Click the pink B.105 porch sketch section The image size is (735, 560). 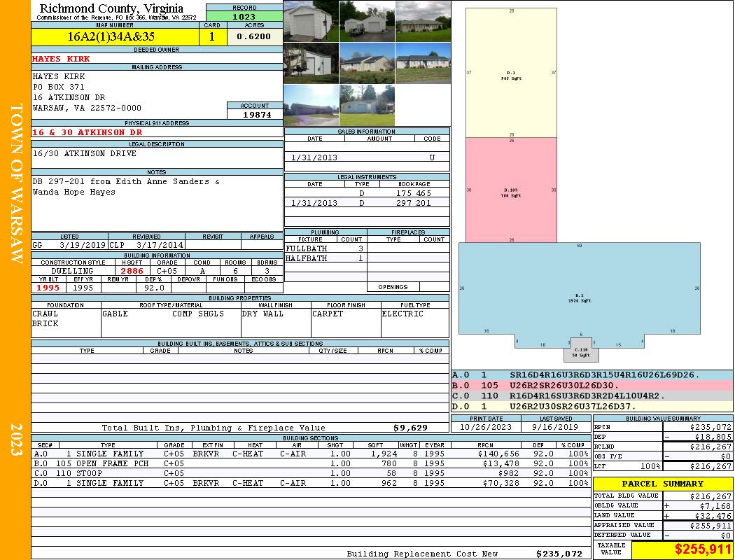point(511,190)
